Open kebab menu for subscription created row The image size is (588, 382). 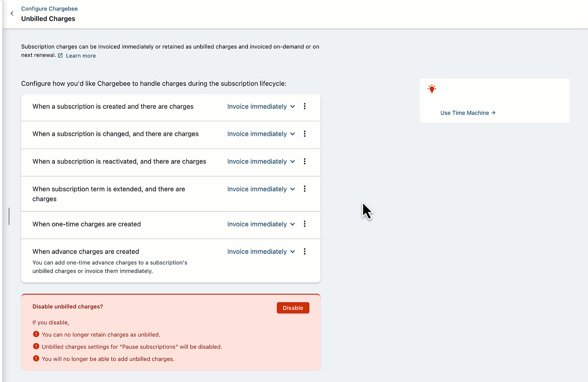[x=304, y=106]
